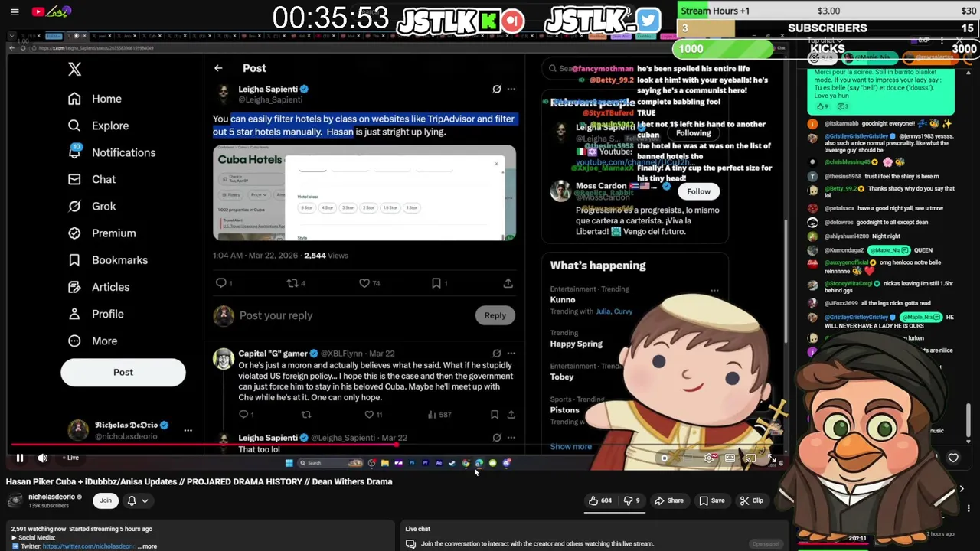Click Grok icon on Leigha Sapienti's post
980x551 pixels.
(x=496, y=90)
